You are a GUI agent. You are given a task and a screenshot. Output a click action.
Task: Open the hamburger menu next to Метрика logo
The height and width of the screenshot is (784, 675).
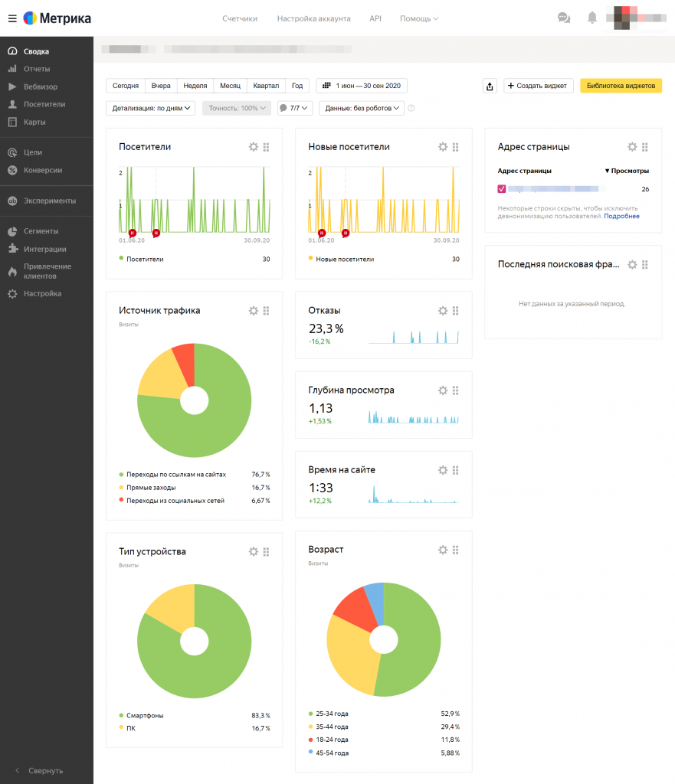(x=12, y=18)
